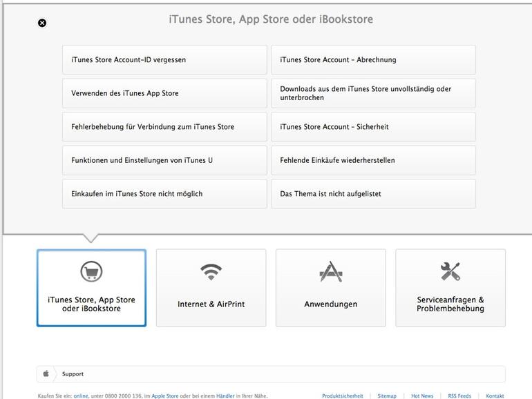The height and width of the screenshot is (399, 532).
Task: Click the App Store compass icon
Action: point(331,271)
